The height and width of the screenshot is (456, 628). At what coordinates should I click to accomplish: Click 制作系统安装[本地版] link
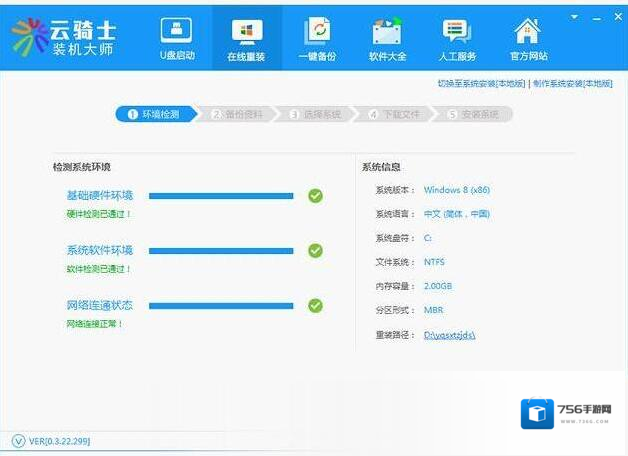pyautogui.click(x=572, y=84)
